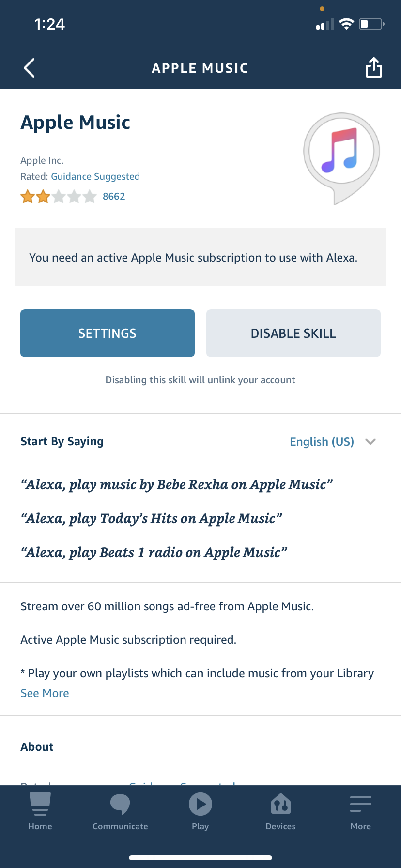Disable the Apple Music skill
Viewport: 401px width, 868px height.
(x=293, y=333)
